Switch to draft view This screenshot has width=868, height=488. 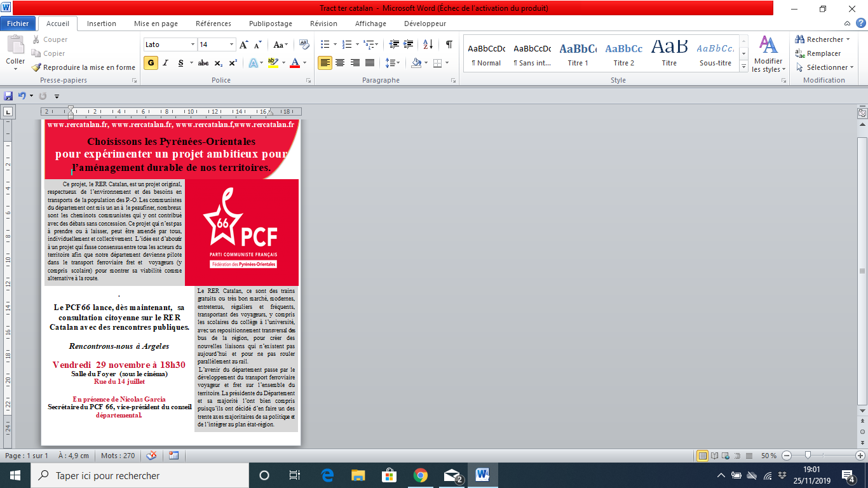(x=749, y=456)
